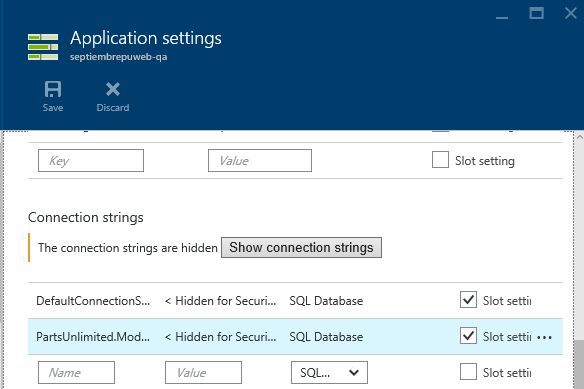Image resolution: width=584 pixels, height=389 pixels.
Task: Click the Save disk icon
Action: (53, 89)
